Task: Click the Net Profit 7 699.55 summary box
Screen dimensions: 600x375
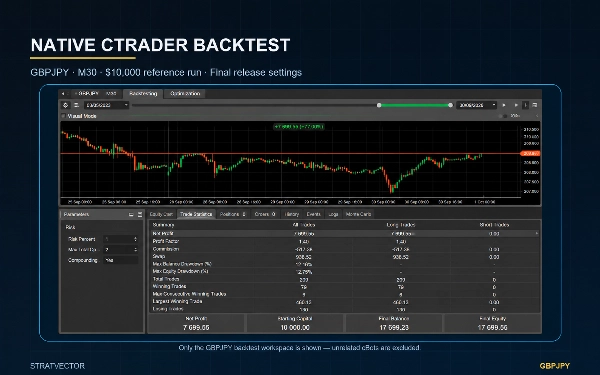Action: [x=196, y=323]
